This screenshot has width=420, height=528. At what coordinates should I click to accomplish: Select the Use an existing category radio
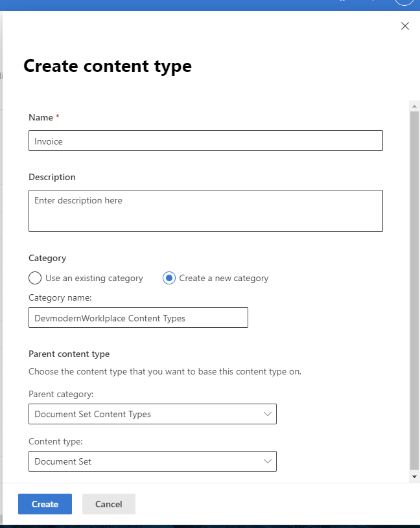(x=35, y=278)
